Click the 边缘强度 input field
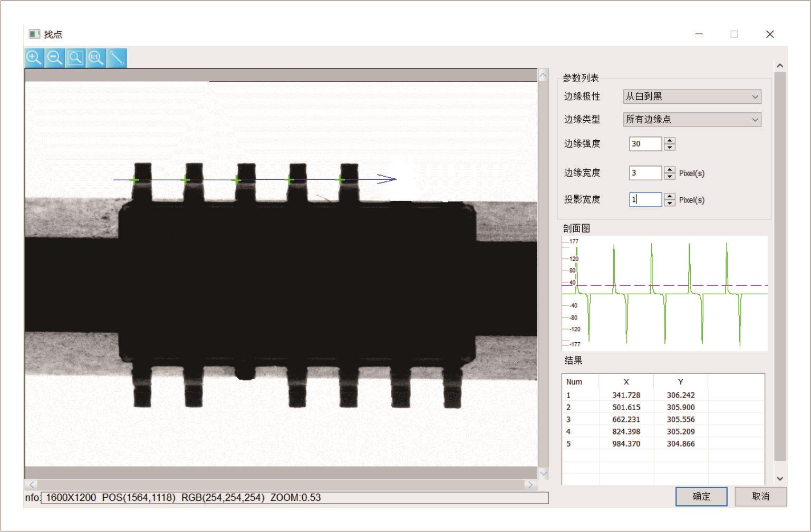 click(645, 144)
